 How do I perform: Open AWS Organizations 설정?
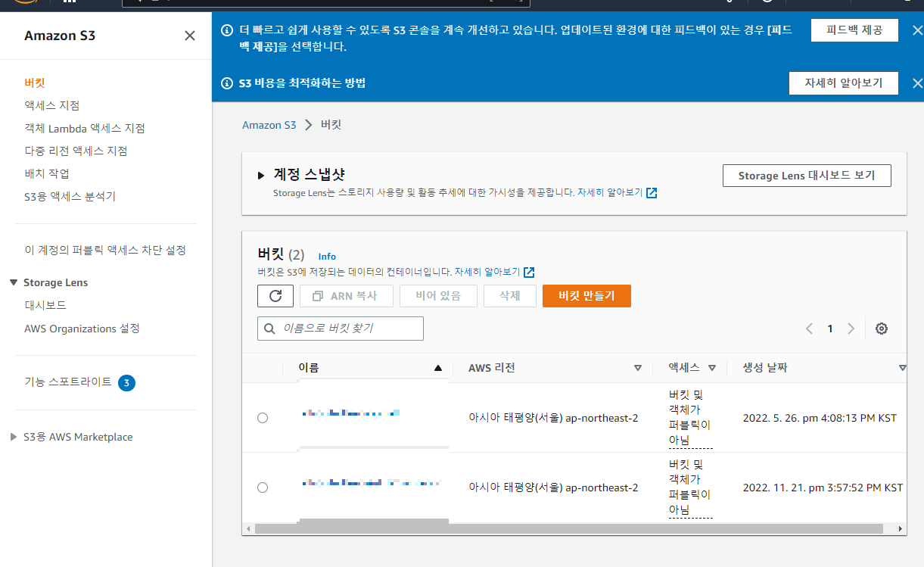pyautogui.click(x=82, y=329)
